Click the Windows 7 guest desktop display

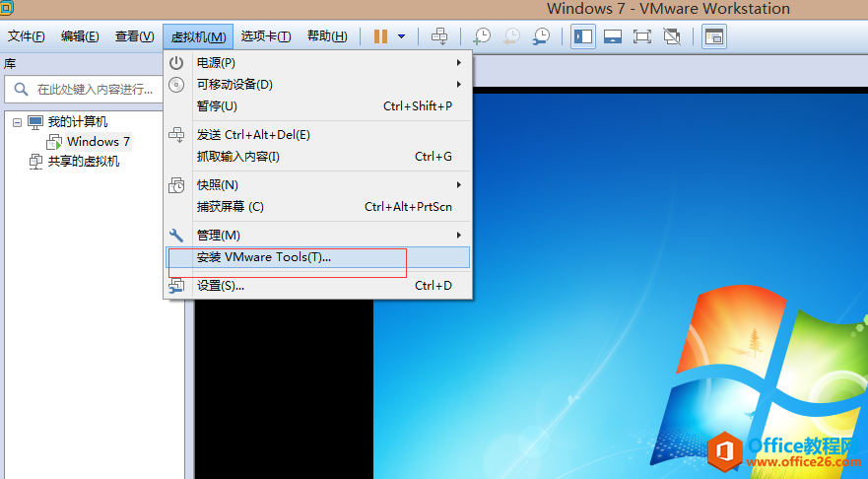click(621, 286)
